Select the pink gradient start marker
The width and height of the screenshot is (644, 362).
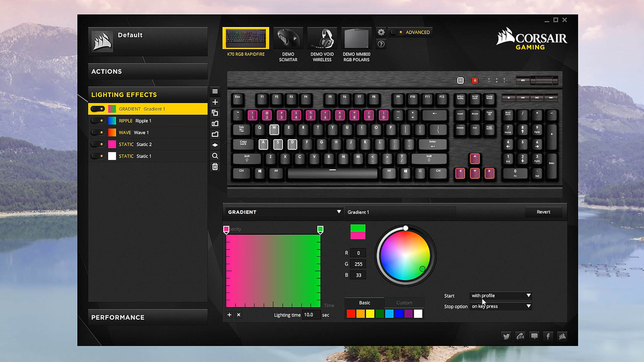point(226,230)
